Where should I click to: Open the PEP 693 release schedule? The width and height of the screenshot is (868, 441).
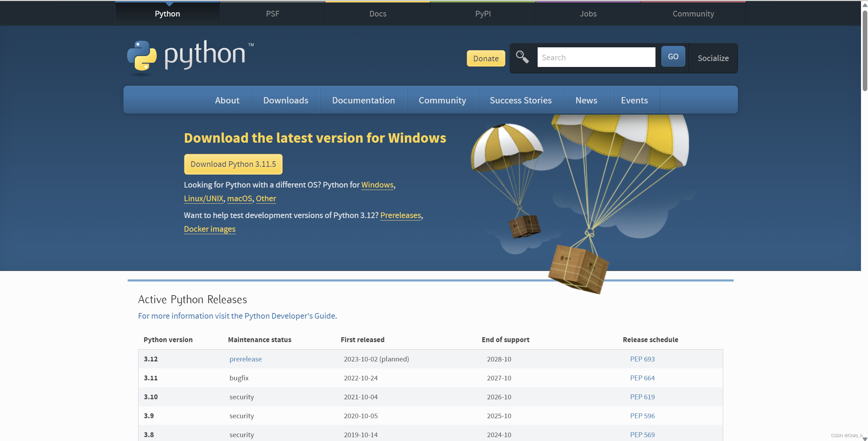[642, 359]
